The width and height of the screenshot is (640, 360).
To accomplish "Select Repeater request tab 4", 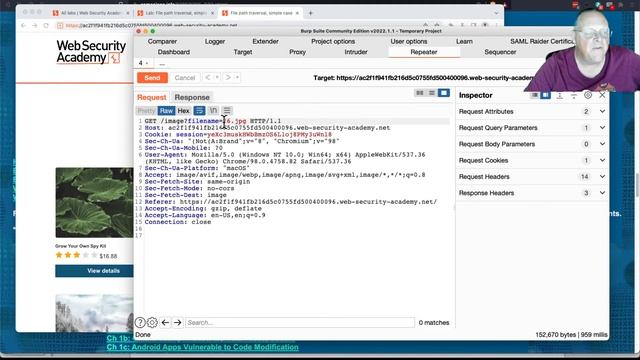I will (x=143, y=63).
